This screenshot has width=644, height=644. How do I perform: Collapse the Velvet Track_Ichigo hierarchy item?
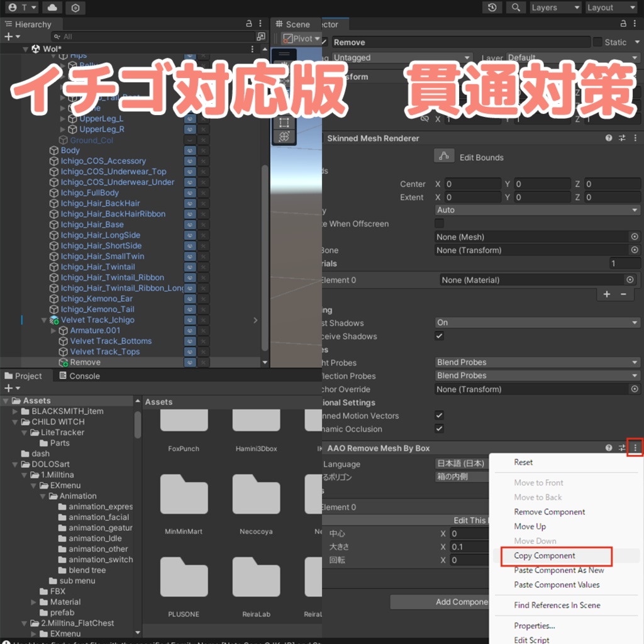point(44,319)
